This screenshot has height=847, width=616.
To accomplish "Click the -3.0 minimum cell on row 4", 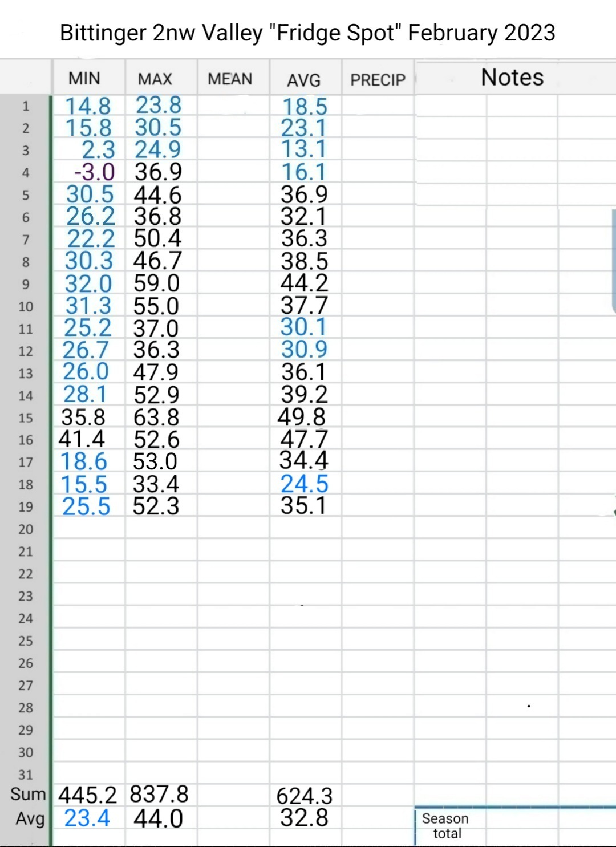I will click(x=95, y=172).
